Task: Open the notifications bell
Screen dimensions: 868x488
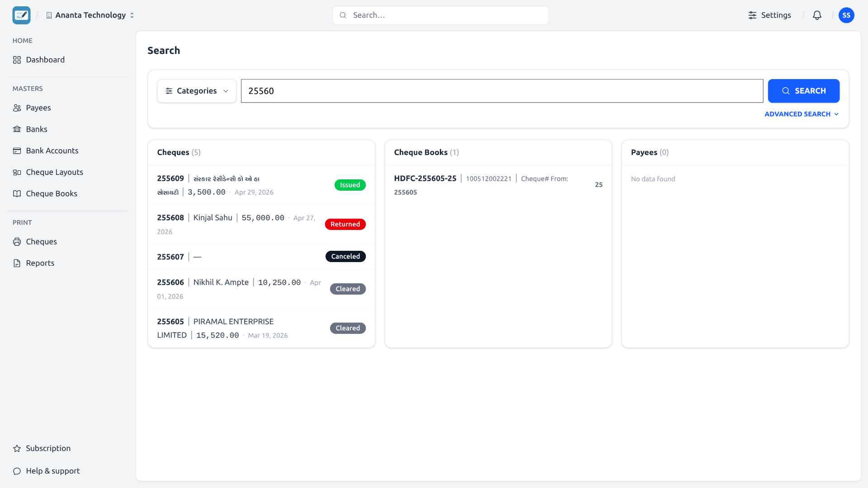Action: click(817, 15)
